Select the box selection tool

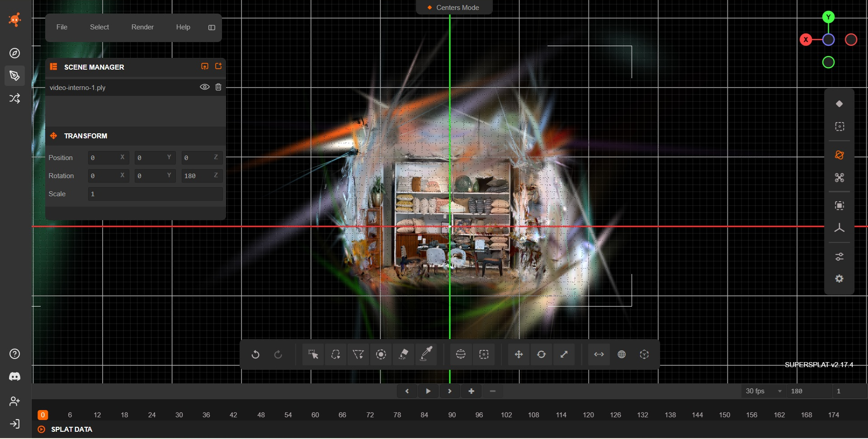tap(484, 355)
